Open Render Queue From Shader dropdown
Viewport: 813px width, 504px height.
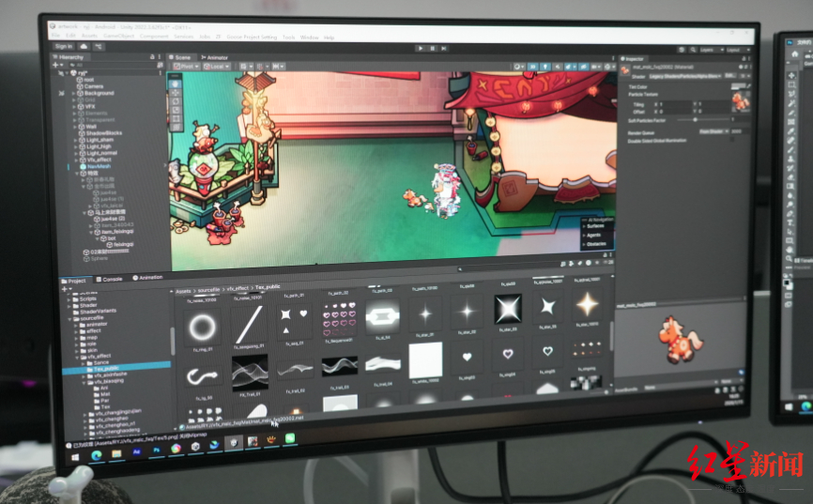click(x=714, y=131)
